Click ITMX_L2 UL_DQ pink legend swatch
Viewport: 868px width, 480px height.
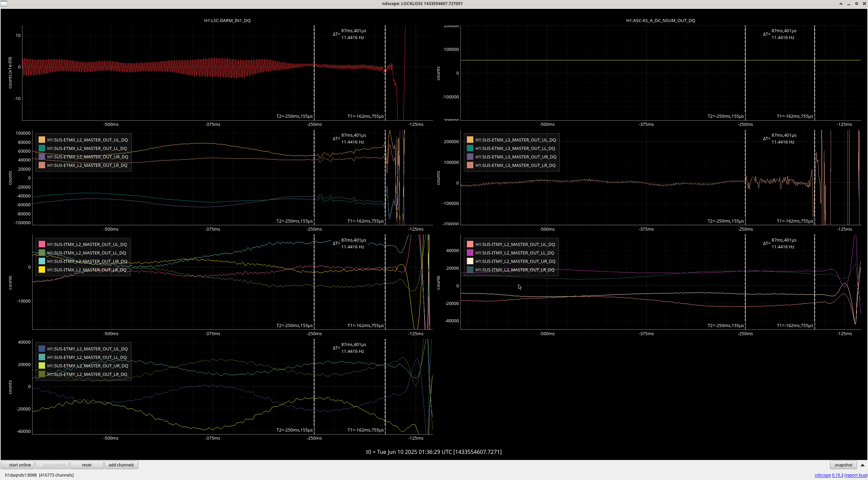42,244
